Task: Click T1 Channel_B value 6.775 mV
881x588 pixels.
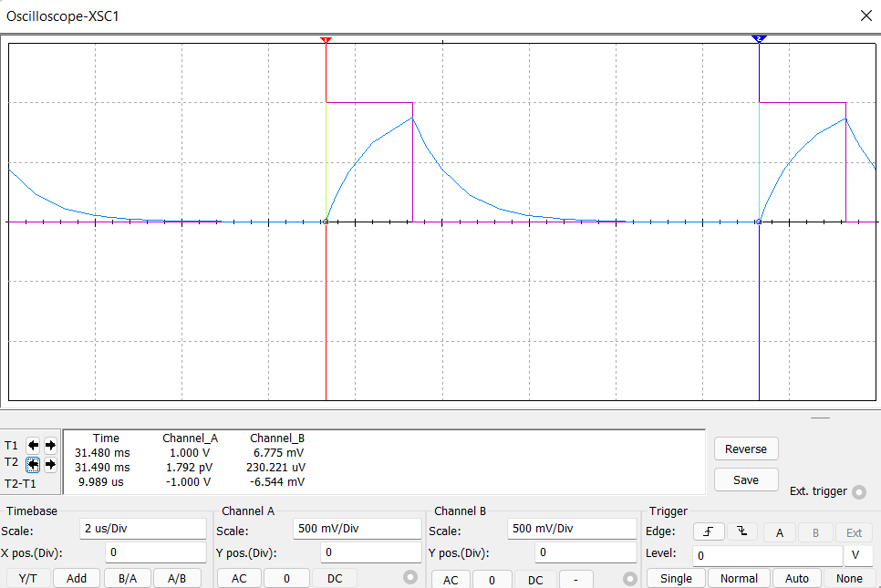Action: click(279, 453)
